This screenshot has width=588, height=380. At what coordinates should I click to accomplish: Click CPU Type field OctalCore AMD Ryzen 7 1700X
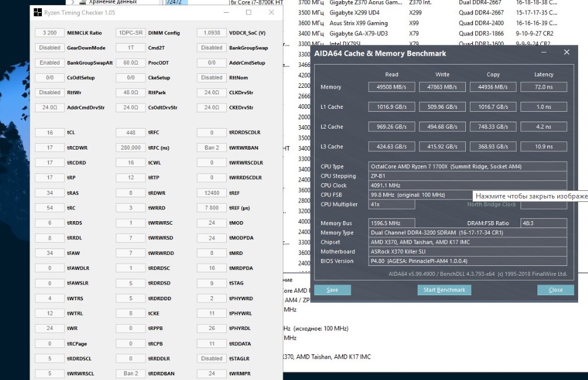468,166
